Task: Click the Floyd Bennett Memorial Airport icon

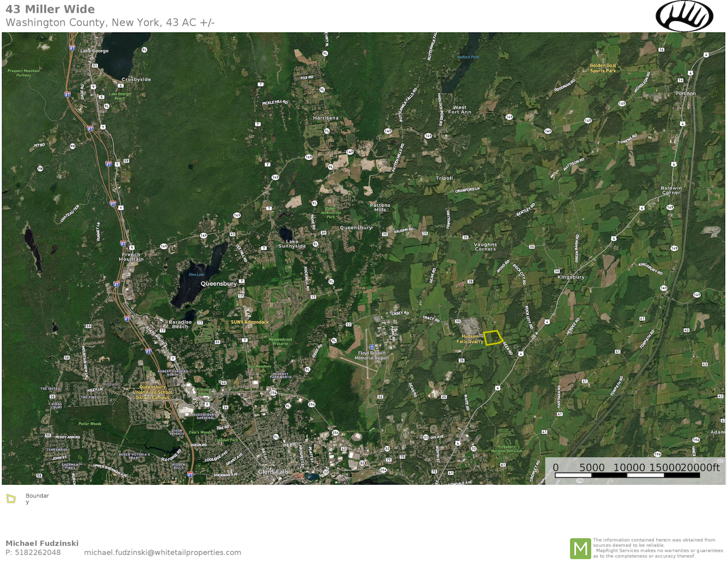Action: coord(372,347)
